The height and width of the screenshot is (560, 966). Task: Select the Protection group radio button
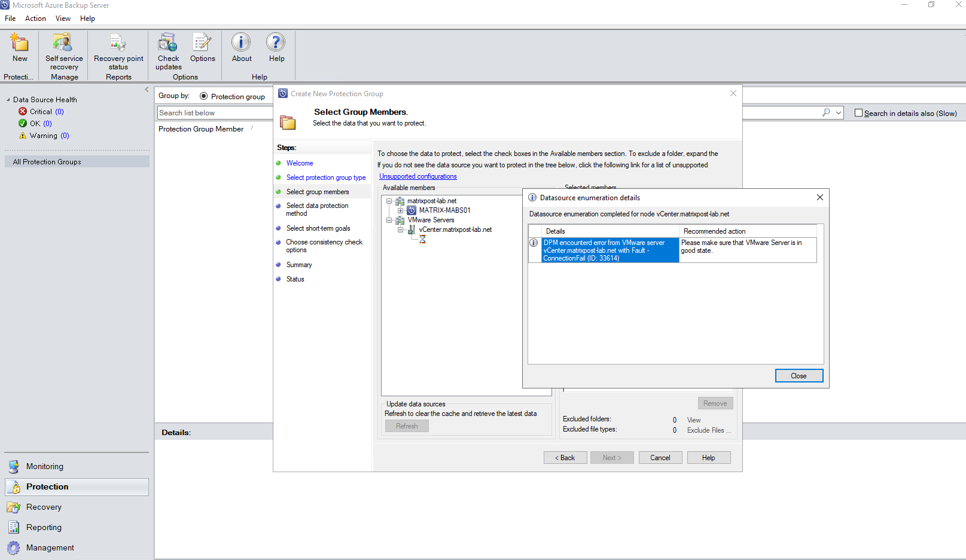point(203,96)
